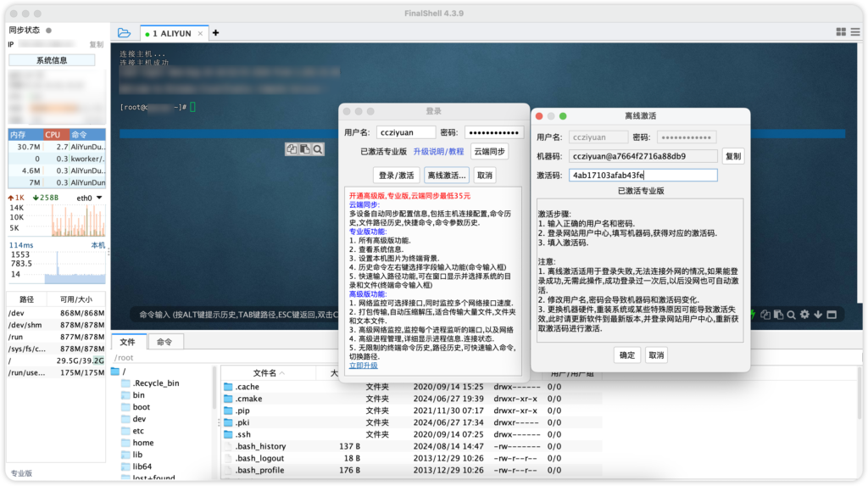The width and height of the screenshot is (868, 486).
Task: Sort processes by 内存 column
Action: coord(25,135)
